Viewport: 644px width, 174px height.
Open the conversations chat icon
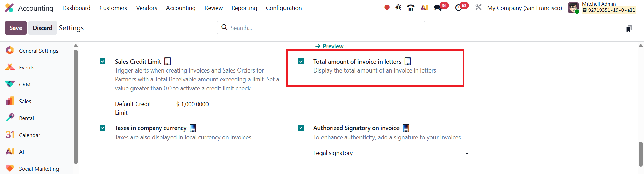(x=438, y=8)
